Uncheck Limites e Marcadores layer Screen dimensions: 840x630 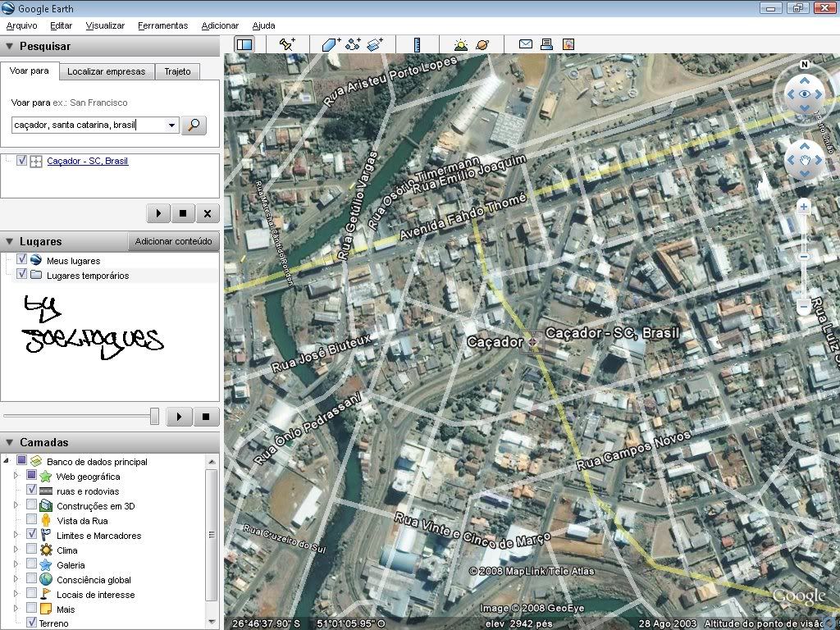32,534
